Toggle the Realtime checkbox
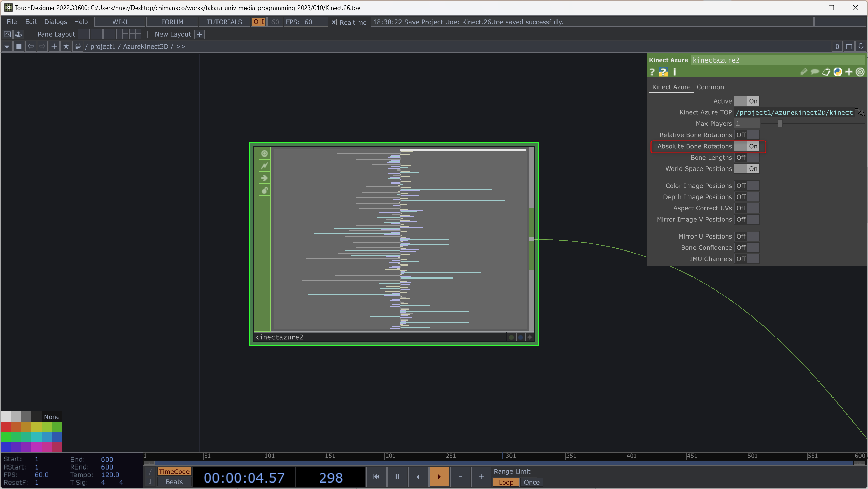This screenshot has width=868, height=489. tap(334, 22)
